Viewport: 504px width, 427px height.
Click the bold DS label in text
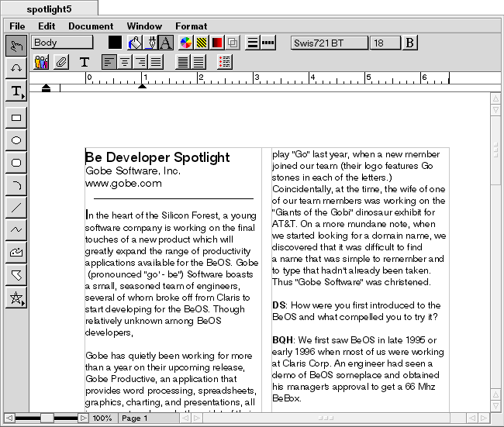point(279,305)
